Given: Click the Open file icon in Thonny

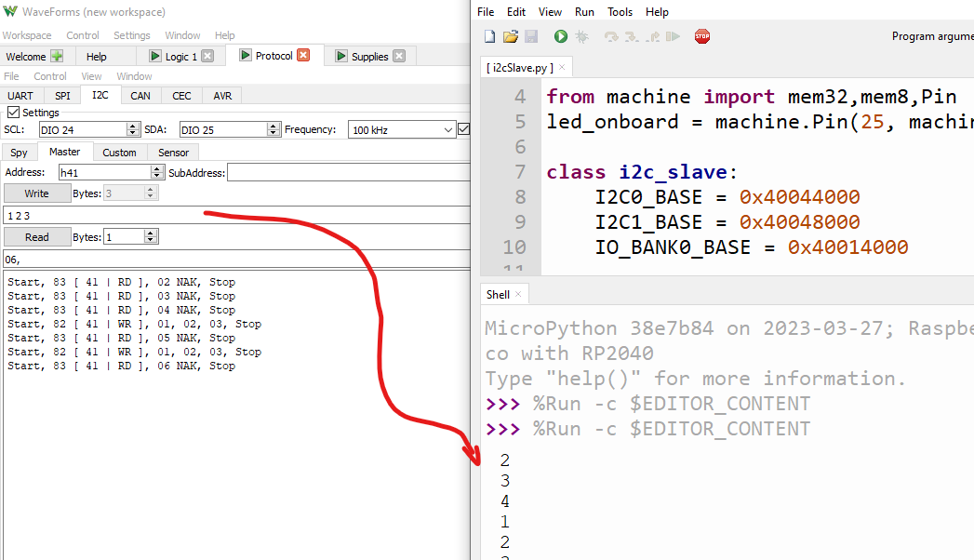Looking at the screenshot, I should coord(510,36).
